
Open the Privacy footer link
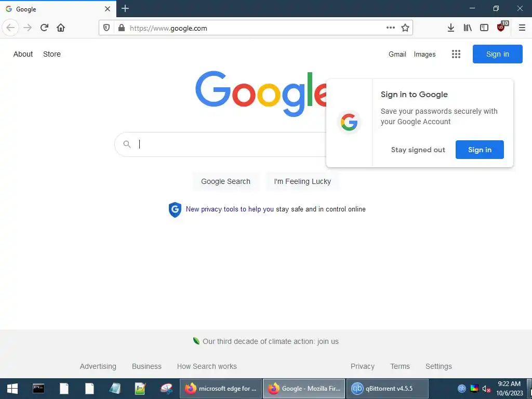[362, 366]
